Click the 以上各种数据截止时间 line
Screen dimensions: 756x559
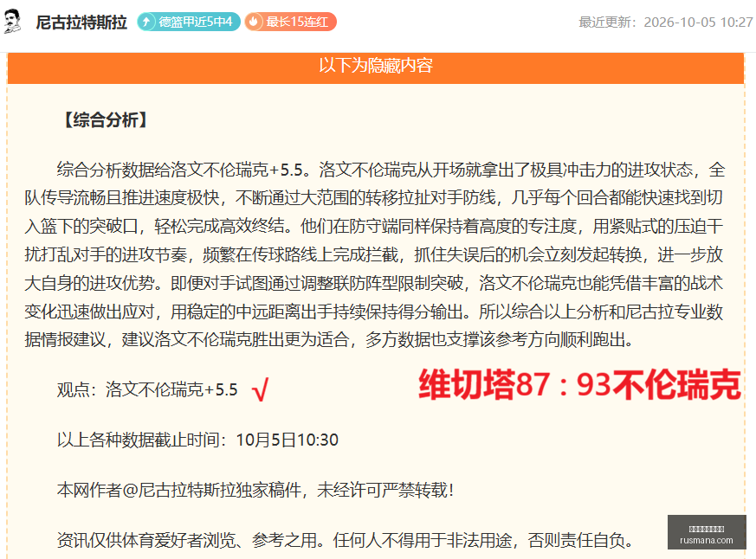tap(197, 440)
